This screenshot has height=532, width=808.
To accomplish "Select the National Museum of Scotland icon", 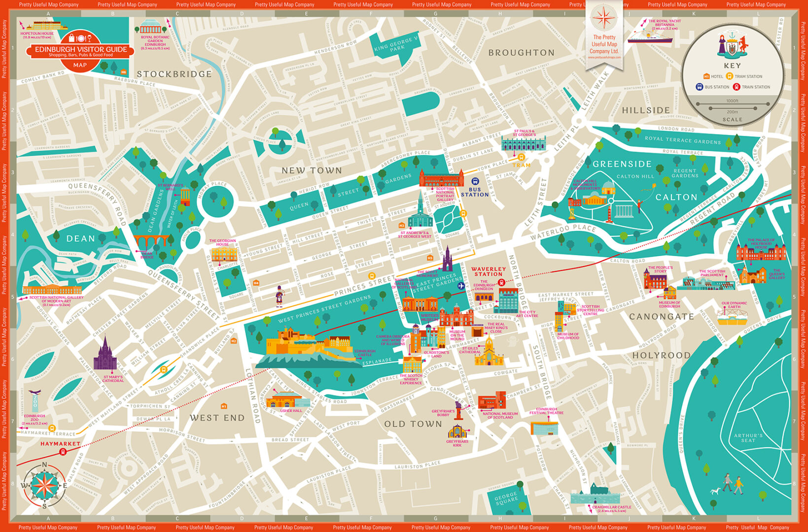I will click(x=492, y=401).
